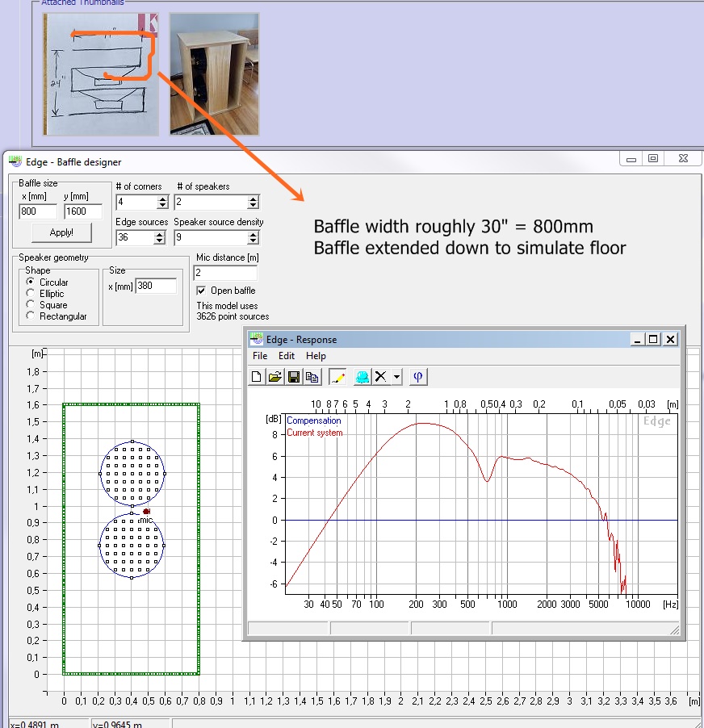Minimize the Baffle designer window
This screenshot has width=704, height=728.
point(631,159)
